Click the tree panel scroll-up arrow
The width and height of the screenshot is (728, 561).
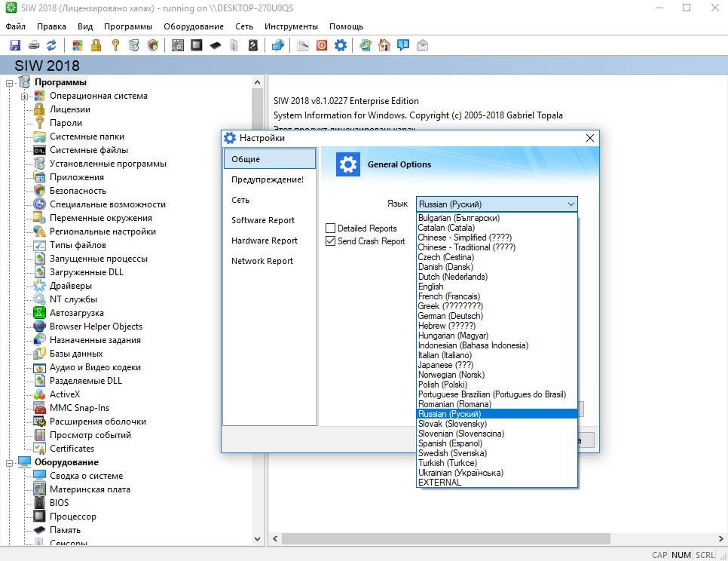click(257, 82)
